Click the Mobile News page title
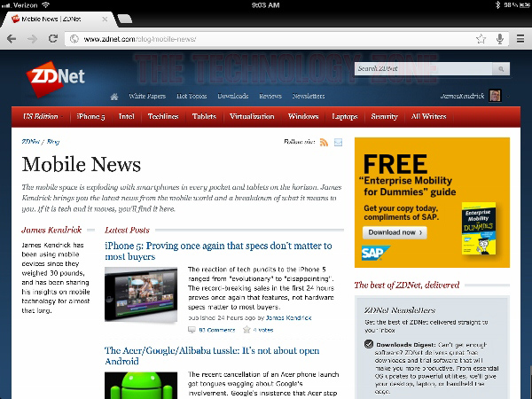The width and height of the screenshot is (532, 399). [x=82, y=165]
